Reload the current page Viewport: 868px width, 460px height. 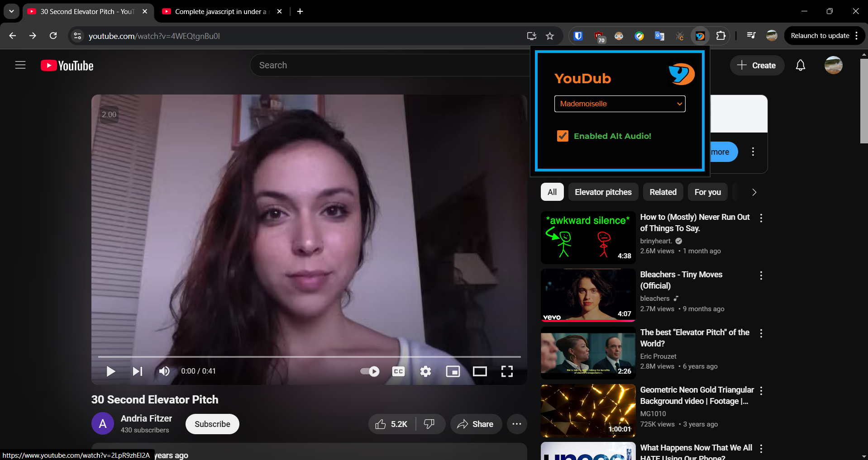point(53,36)
